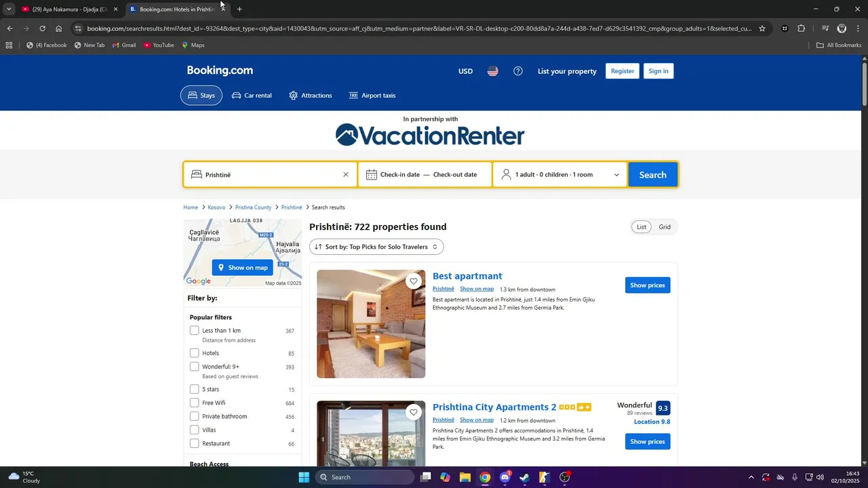The width and height of the screenshot is (868, 488).
Task: Open the Check-in date picker
Action: [x=400, y=175]
